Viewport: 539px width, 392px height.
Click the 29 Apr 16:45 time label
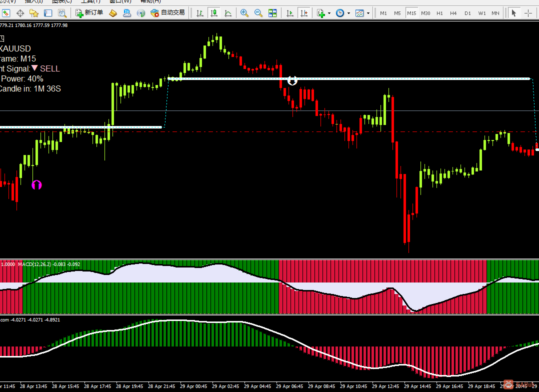click(449, 386)
